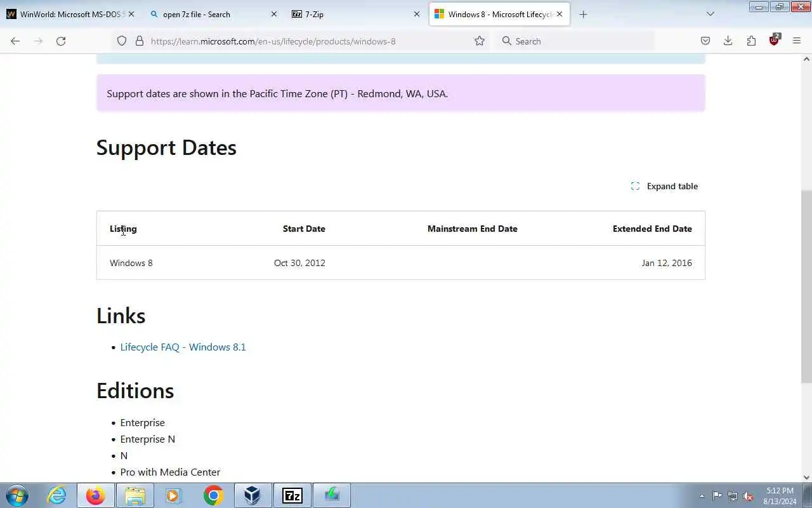Open a new browser tab
Screen dimensions: 812x508
(583, 14)
